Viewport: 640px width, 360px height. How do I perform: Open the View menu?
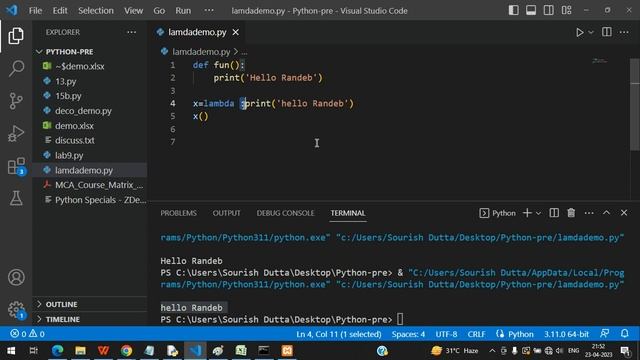point(133,11)
